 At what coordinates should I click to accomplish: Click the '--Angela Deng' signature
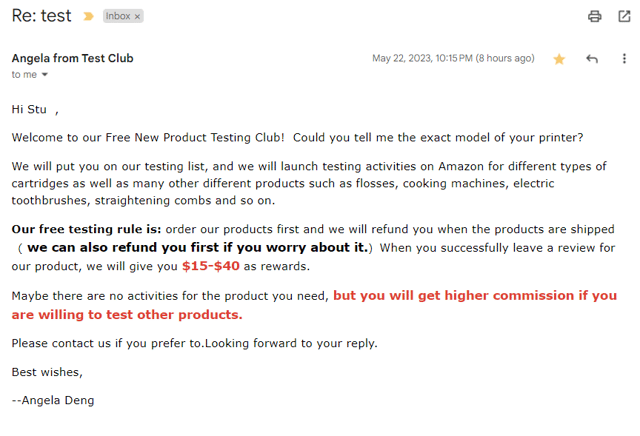pyautogui.click(x=52, y=400)
